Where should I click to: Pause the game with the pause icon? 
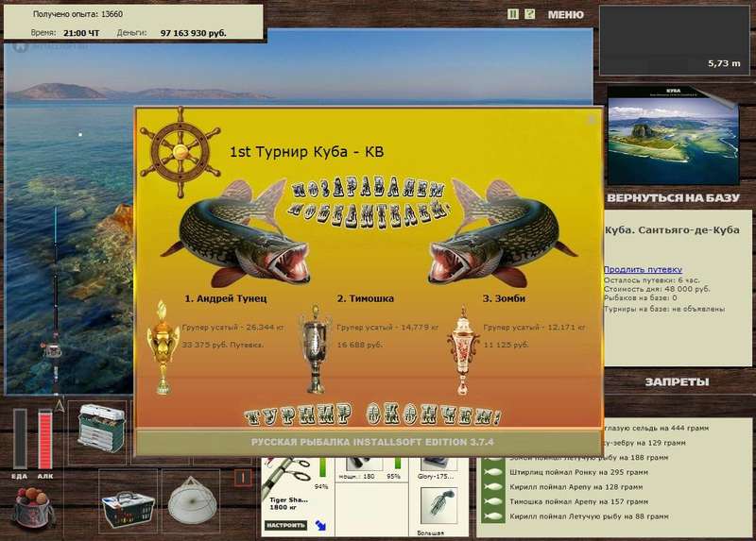(513, 14)
